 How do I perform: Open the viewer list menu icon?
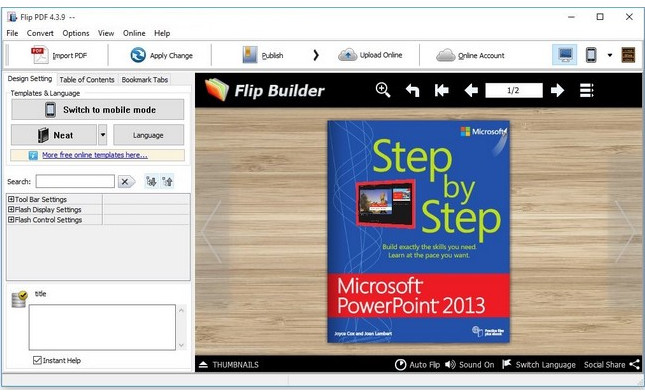[x=587, y=90]
